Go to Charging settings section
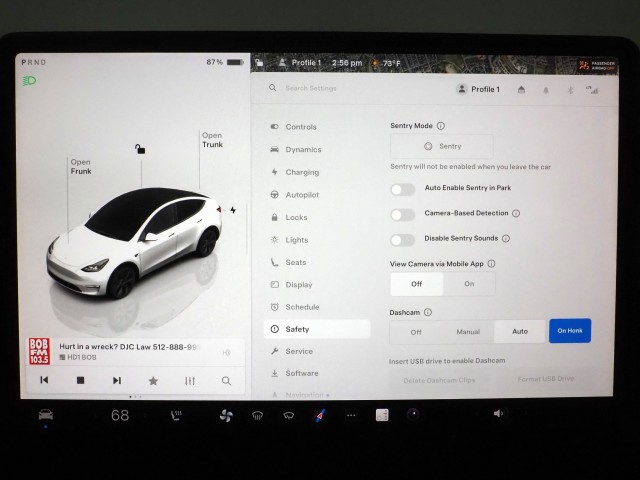 click(302, 172)
